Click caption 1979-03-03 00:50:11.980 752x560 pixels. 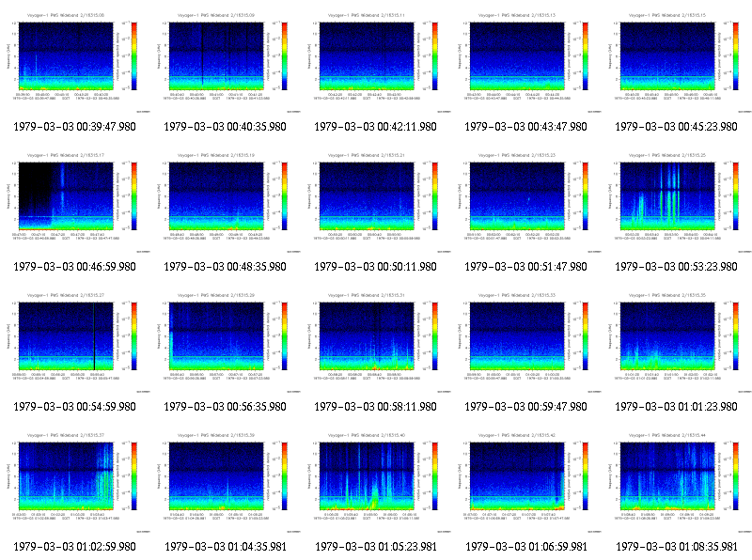(x=375, y=267)
